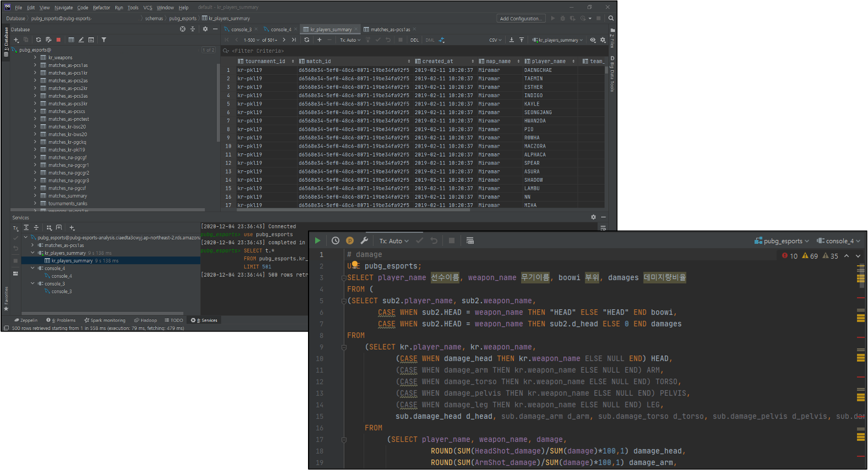Open Filter icon in Database toolbar
The height and width of the screenshot is (470, 868).
click(104, 40)
